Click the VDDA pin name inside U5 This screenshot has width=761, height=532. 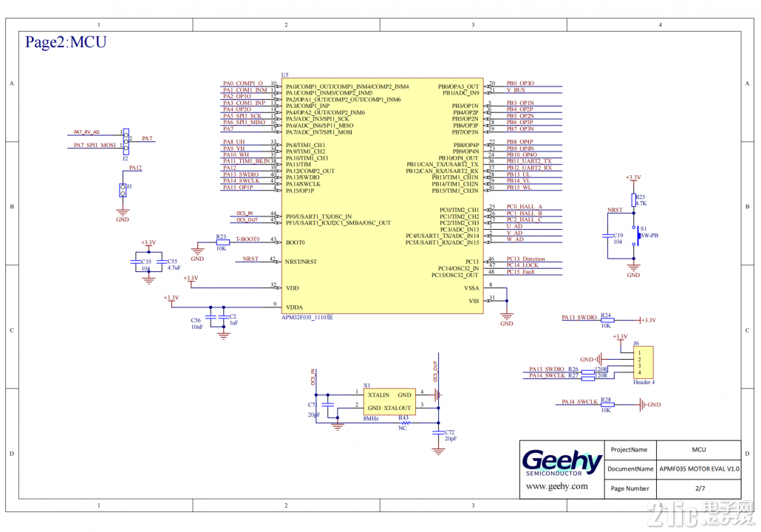(294, 307)
